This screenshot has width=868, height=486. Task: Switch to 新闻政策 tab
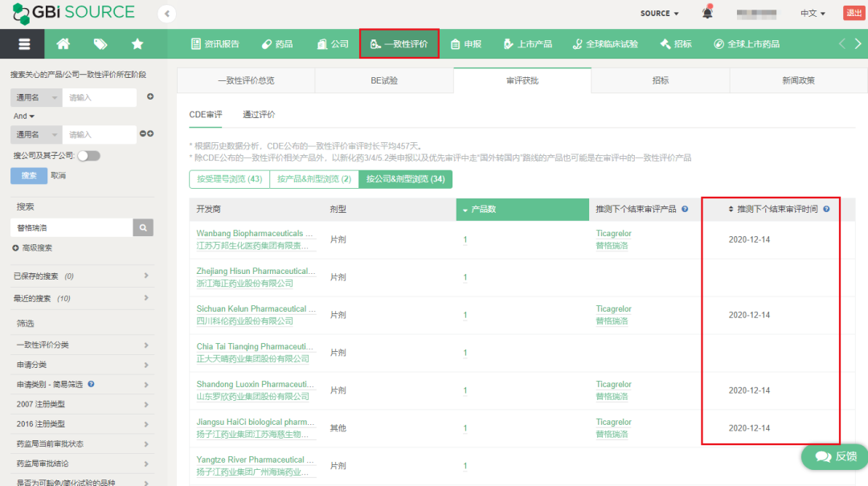pyautogui.click(x=798, y=81)
